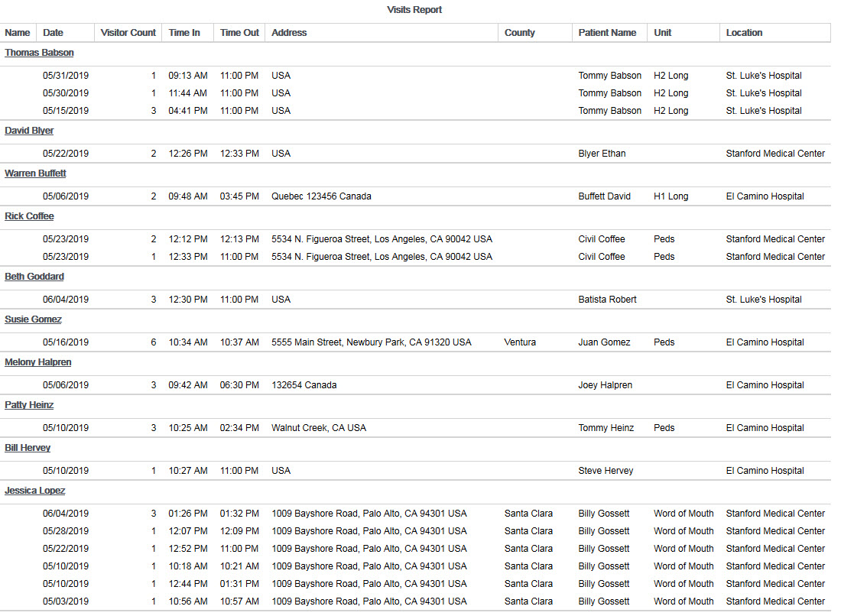Open the Bill Hervey visitor link
The height and width of the screenshot is (616, 854).
coord(28,448)
